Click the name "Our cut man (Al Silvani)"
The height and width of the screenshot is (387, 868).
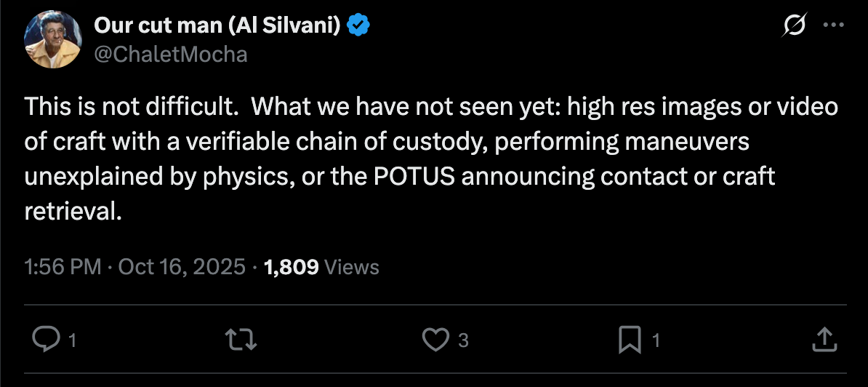(218, 26)
